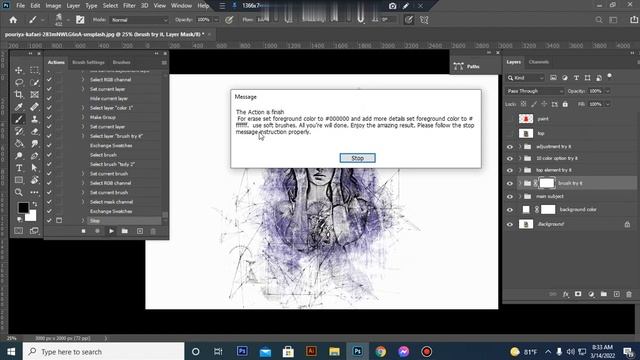The height and width of the screenshot is (360, 640).
Task: Expand the Select mask channel step
Action: click(83, 202)
